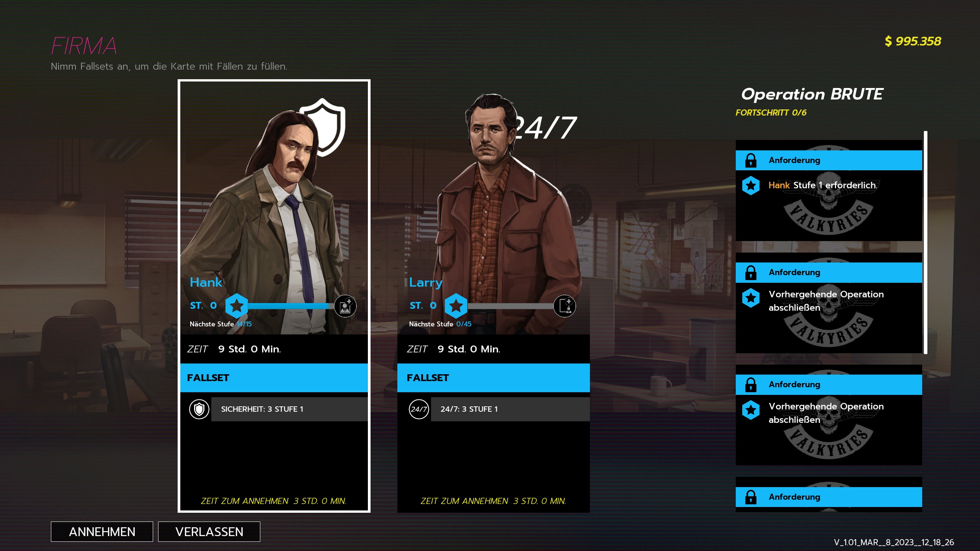The height and width of the screenshot is (551, 980).
Task: Click lock icon on second Anforderung header
Action: point(751,272)
